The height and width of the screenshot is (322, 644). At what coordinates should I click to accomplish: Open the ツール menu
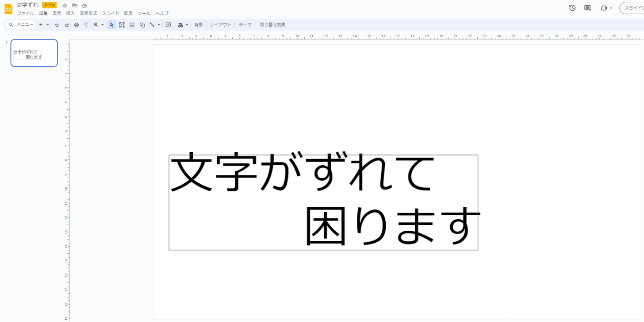click(144, 13)
